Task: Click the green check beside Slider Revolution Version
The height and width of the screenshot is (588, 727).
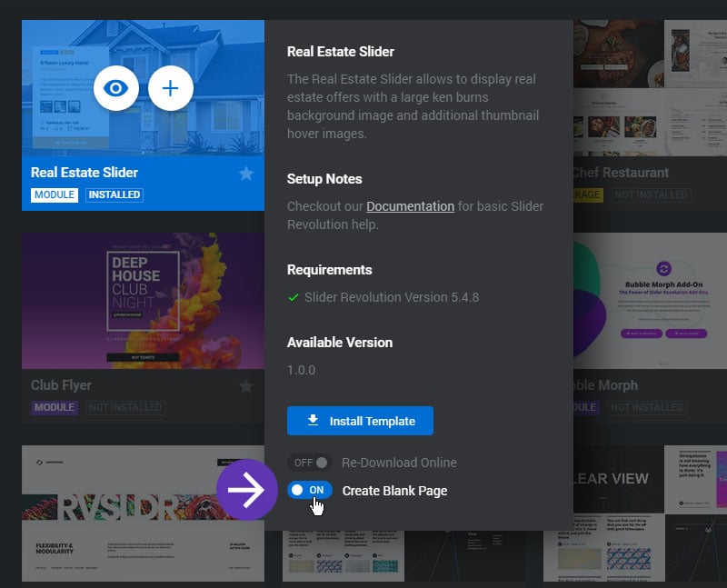Action: (x=294, y=297)
